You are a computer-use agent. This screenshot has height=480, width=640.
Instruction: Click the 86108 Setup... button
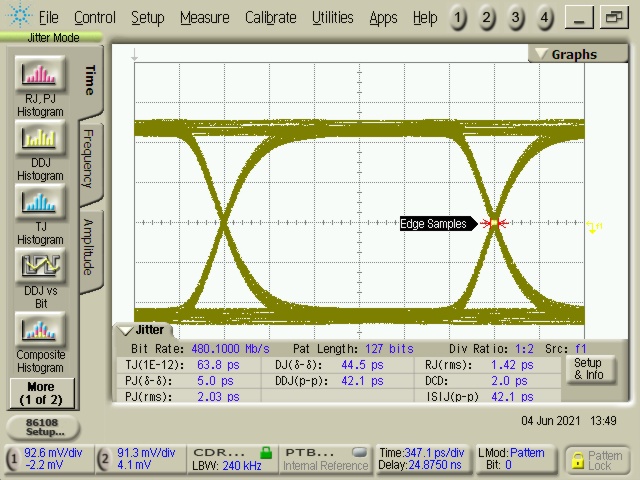[x=45, y=427]
